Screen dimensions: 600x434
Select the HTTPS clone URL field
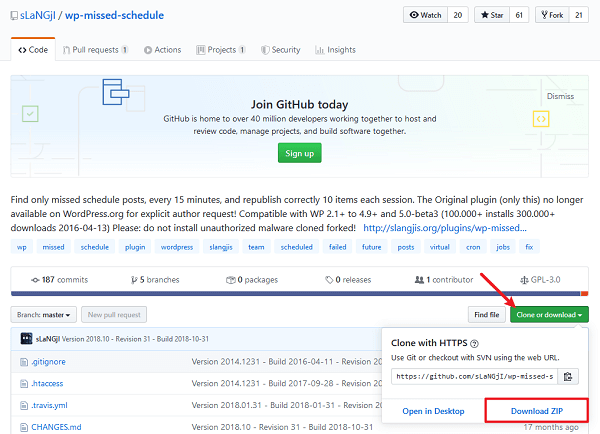coord(474,377)
